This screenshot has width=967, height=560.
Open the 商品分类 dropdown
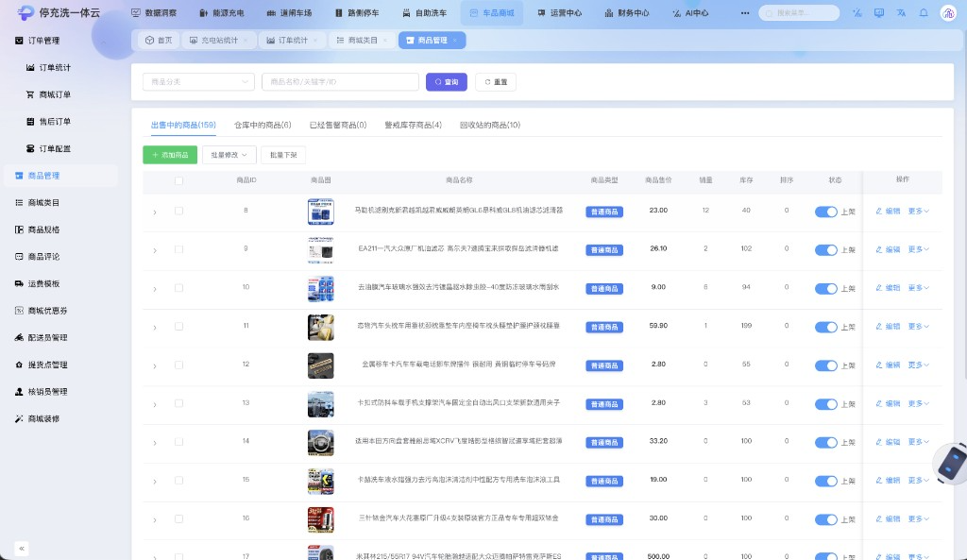click(198, 82)
